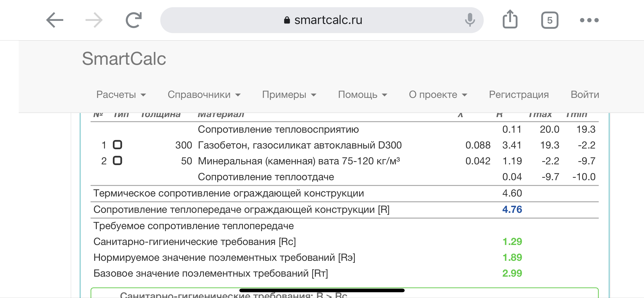Expand the Справочники dropdown menu
The height and width of the screenshot is (298, 644).
(204, 95)
